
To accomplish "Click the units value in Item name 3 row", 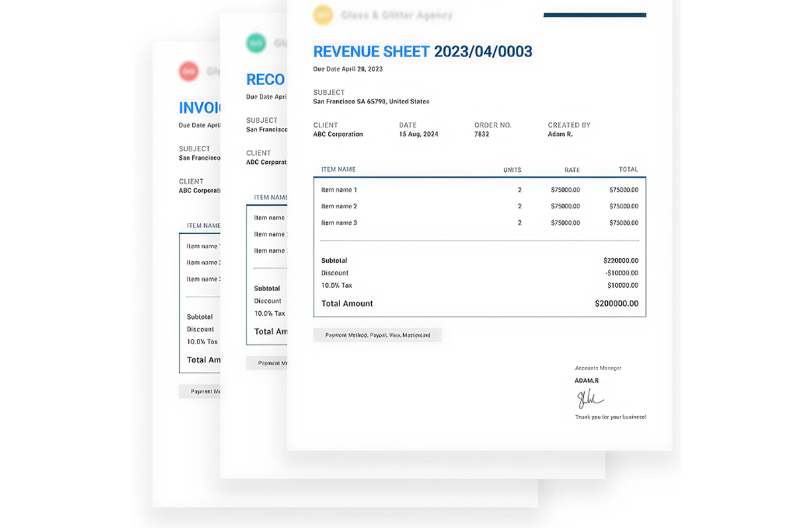I will (x=520, y=223).
